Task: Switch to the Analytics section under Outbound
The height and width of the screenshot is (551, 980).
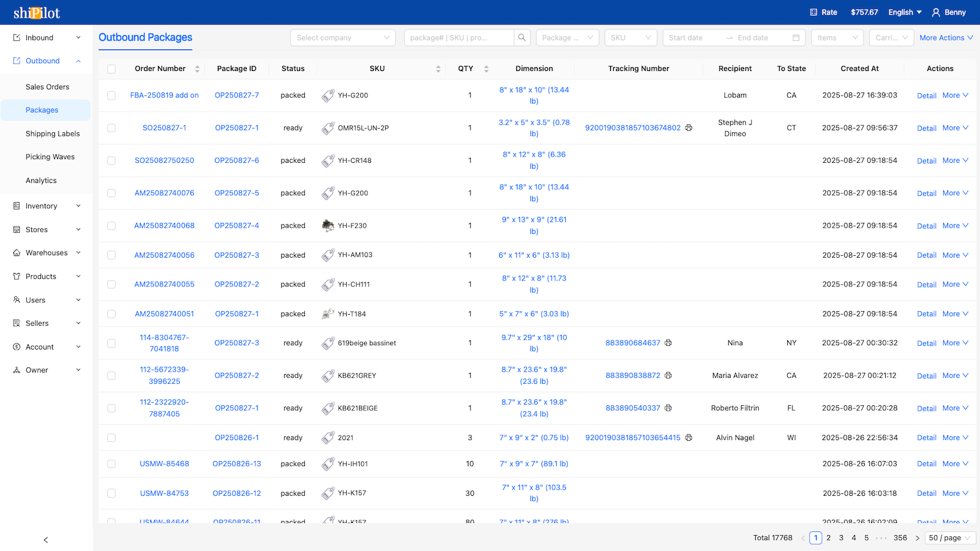Action: tap(41, 180)
